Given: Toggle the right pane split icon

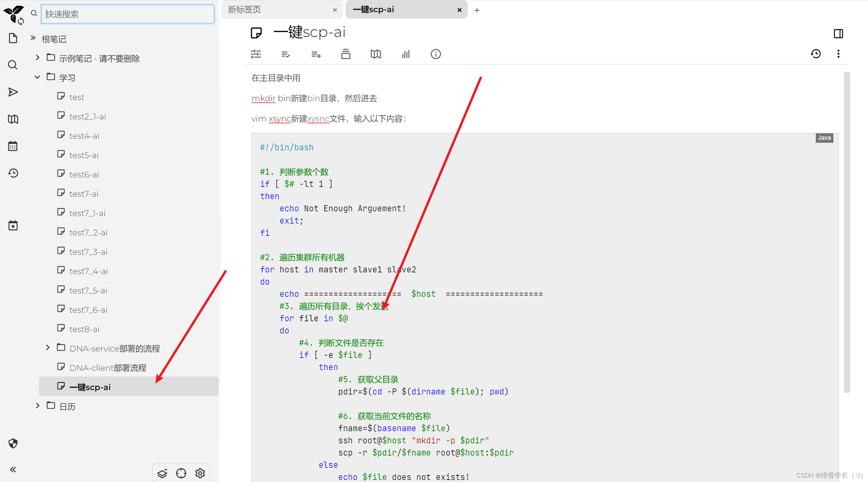Looking at the screenshot, I should coord(838,34).
